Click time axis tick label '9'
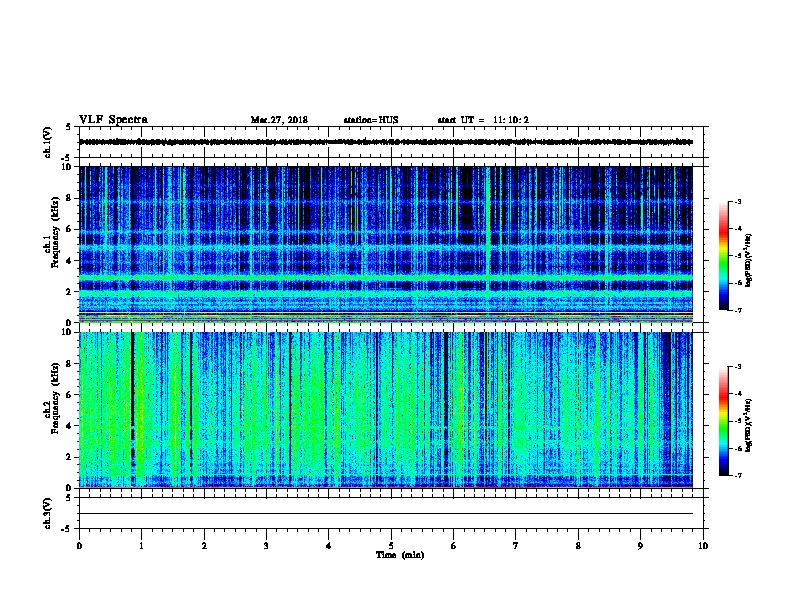This screenshot has height=612, width=792. [x=640, y=545]
